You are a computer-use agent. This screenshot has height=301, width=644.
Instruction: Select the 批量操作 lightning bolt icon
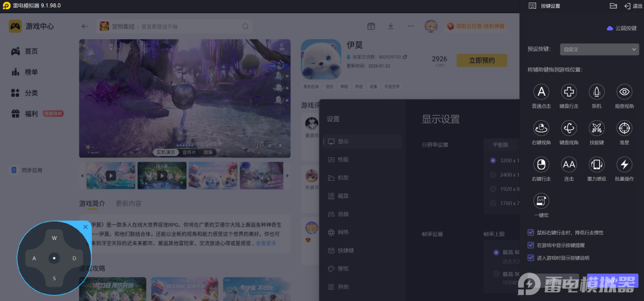tap(624, 164)
